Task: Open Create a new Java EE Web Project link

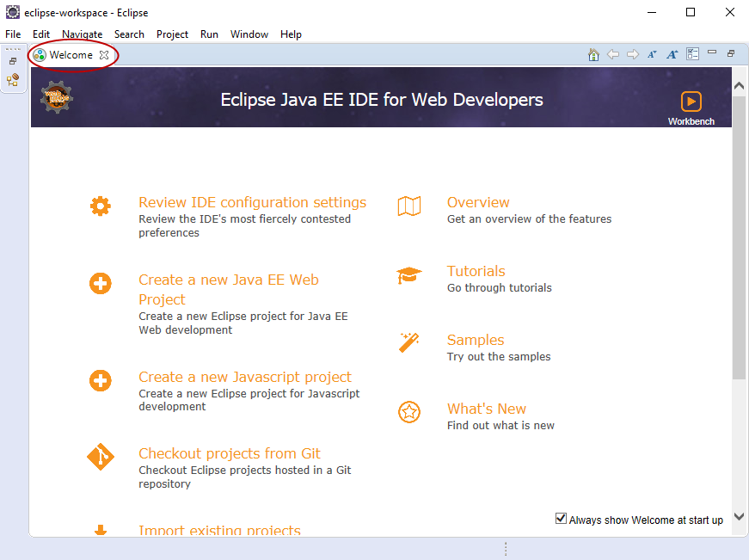Action: coord(229,289)
